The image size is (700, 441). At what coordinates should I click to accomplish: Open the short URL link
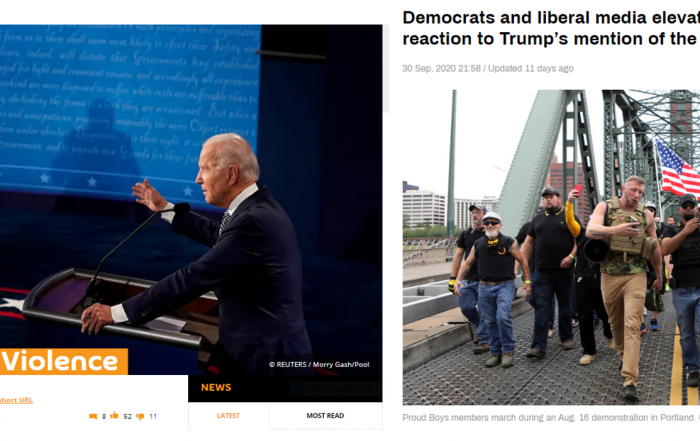[x=16, y=400]
